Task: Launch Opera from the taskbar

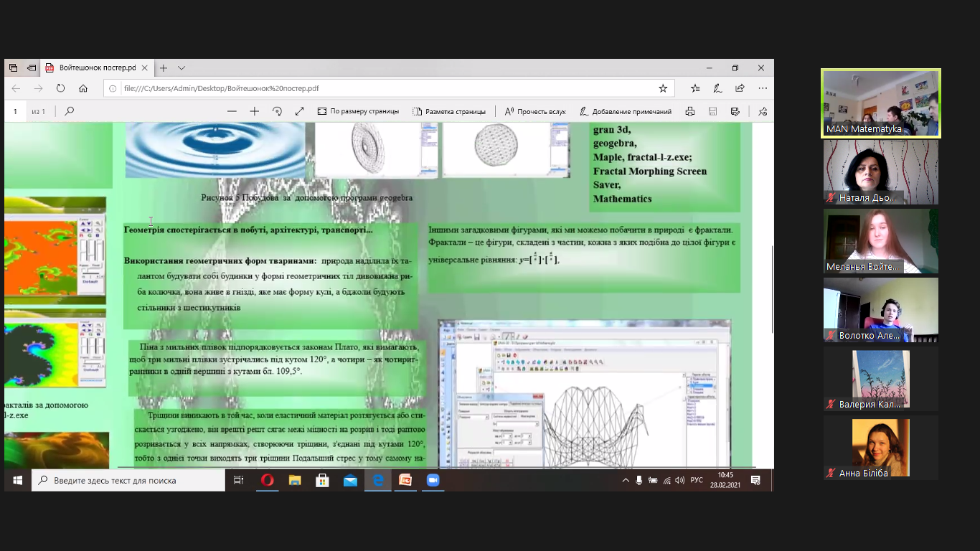Action: point(267,480)
